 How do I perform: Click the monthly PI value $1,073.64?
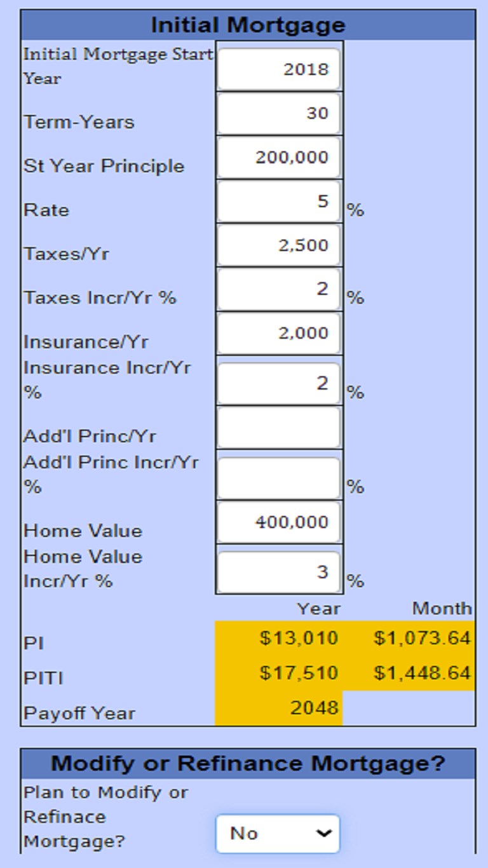(x=422, y=638)
